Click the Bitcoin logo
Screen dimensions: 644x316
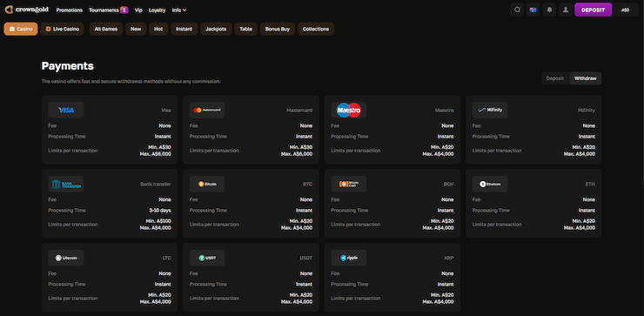(x=207, y=184)
